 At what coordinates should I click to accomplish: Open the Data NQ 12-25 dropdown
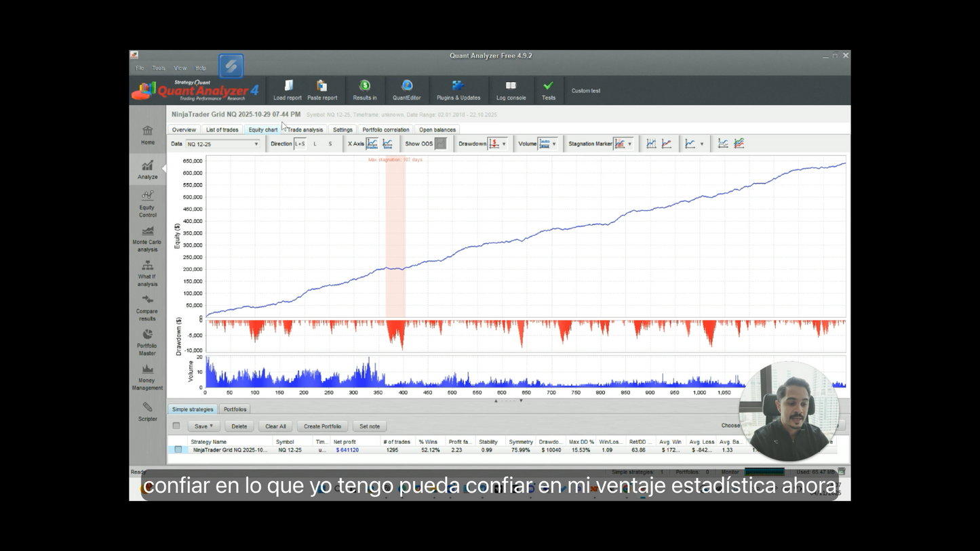[x=222, y=144]
